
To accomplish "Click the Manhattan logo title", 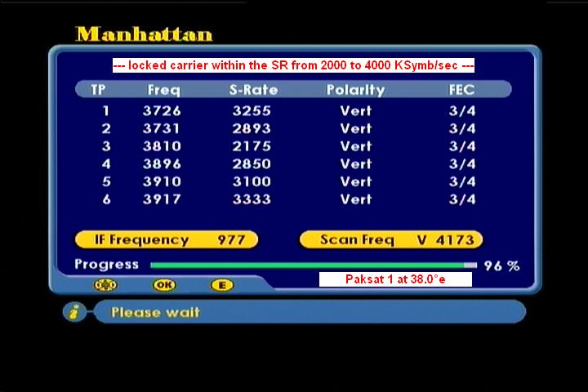I will click(x=144, y=33).
